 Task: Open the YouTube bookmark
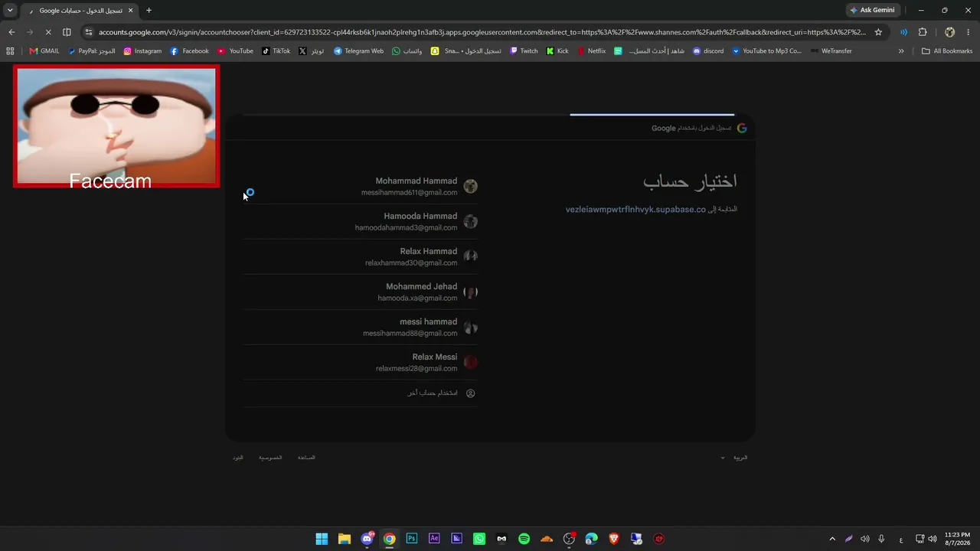coord(235,51)
